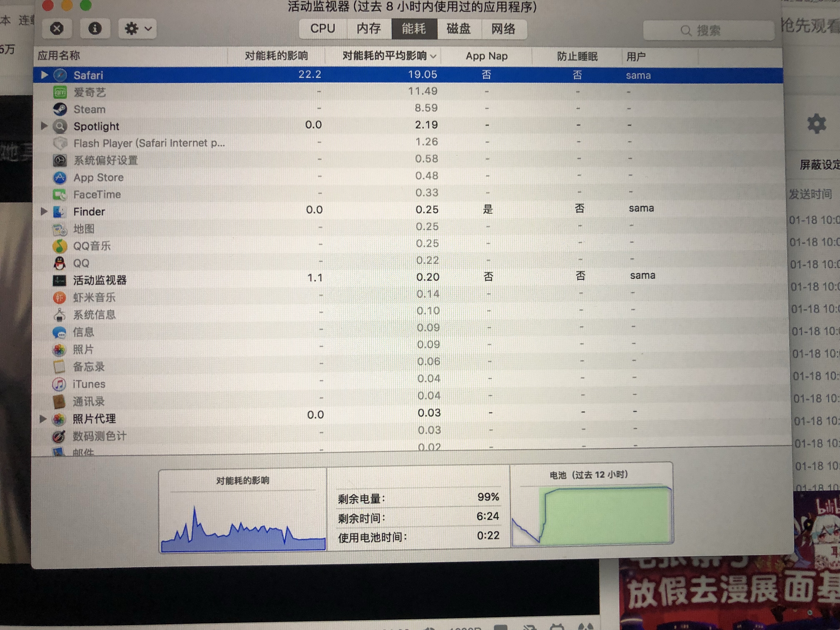Sort by 防止睡眠 column header
This screenshot has height=630, width=840.
point(577,57)
